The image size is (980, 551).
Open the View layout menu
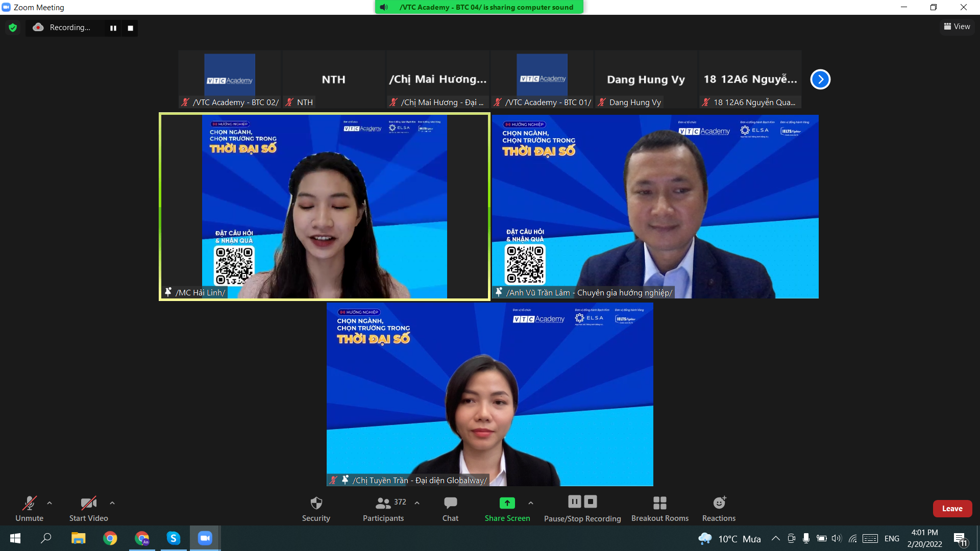957,27
